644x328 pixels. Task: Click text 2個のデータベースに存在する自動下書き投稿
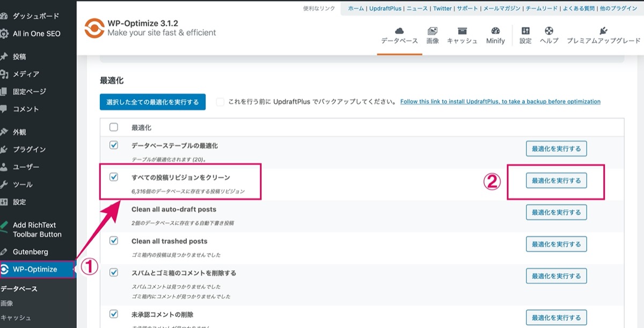point(182,222)
